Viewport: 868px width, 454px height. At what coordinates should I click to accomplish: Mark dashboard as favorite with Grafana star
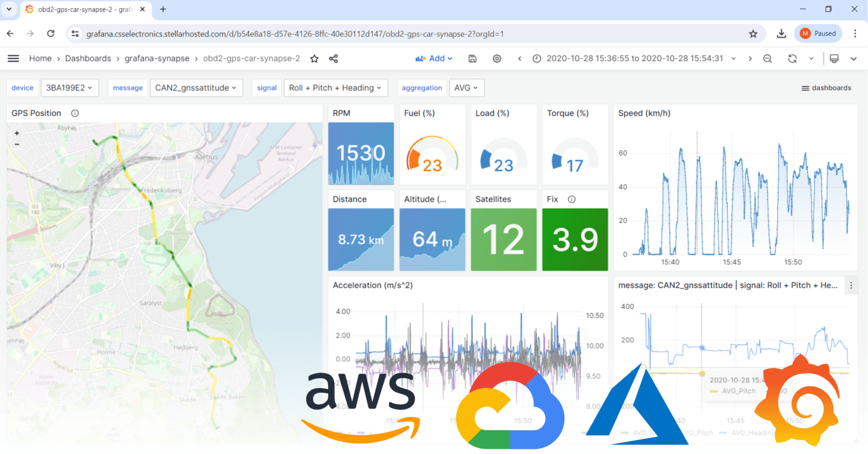(x=314, y=58)
